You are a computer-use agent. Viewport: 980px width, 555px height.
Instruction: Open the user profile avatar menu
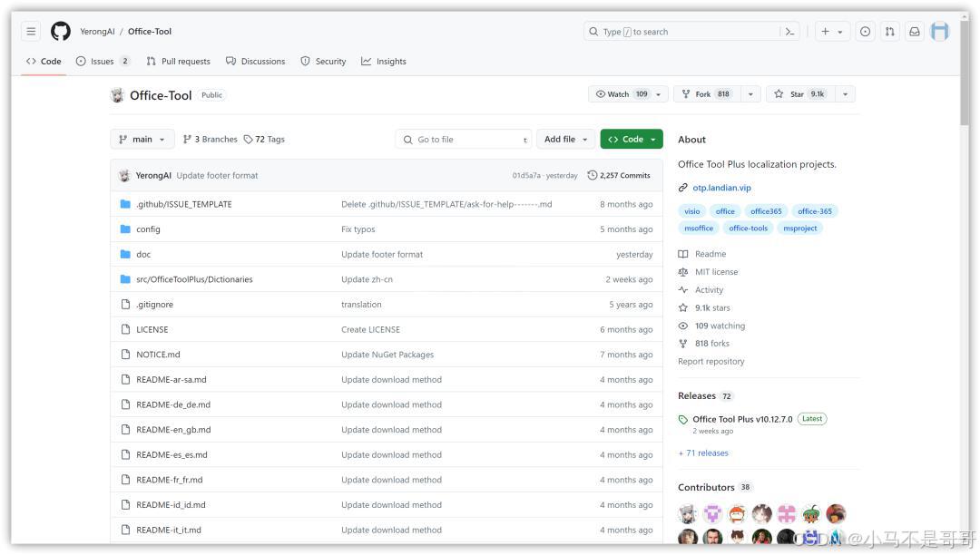(940, 31)
